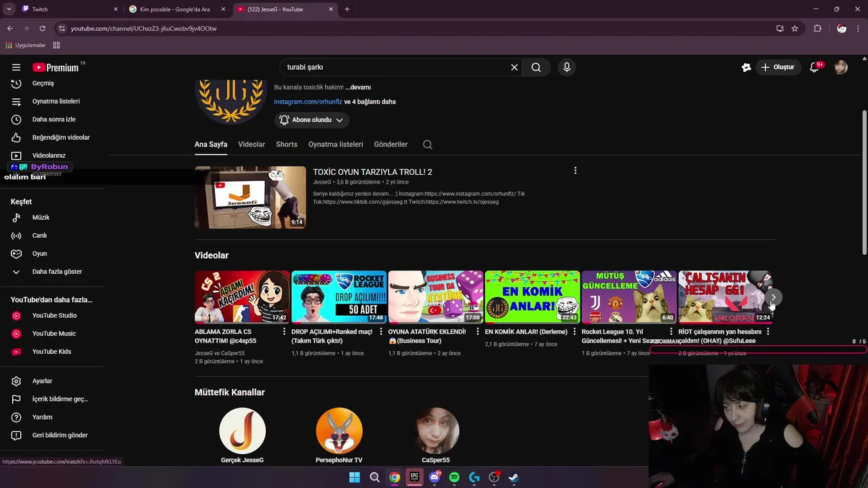868x488 pixels.
Task: Open options for OYUNA ATATÜRK EKLENDİ video
Action: tap(478, 331)
